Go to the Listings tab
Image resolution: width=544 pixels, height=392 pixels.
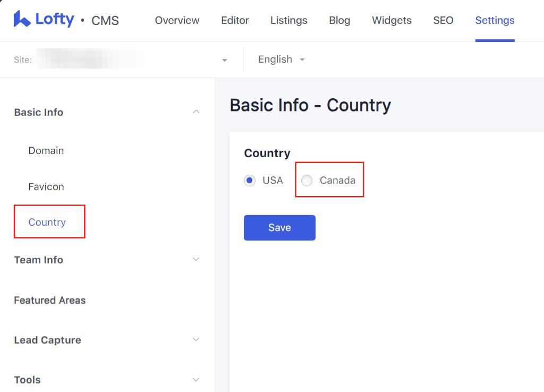(x=288, y=21)
